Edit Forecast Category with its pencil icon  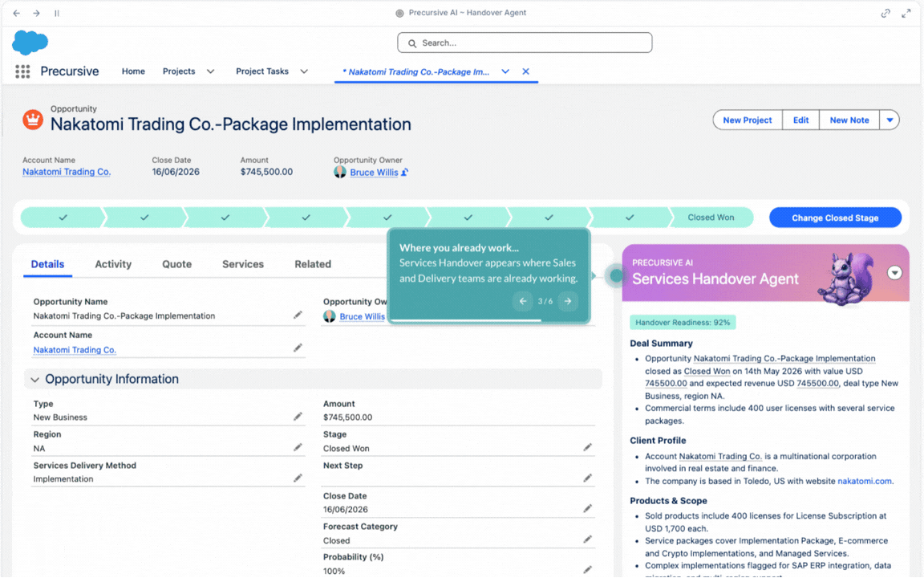[x=587, y=539]
